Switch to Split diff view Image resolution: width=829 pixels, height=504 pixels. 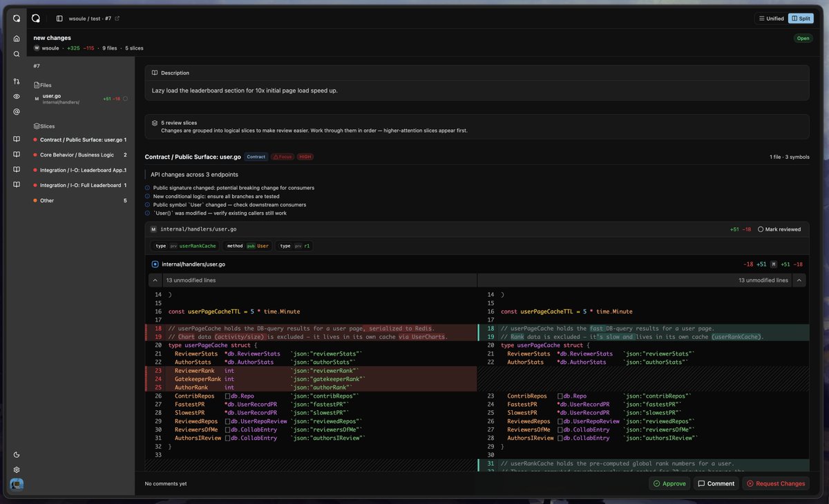click(801, 19)
